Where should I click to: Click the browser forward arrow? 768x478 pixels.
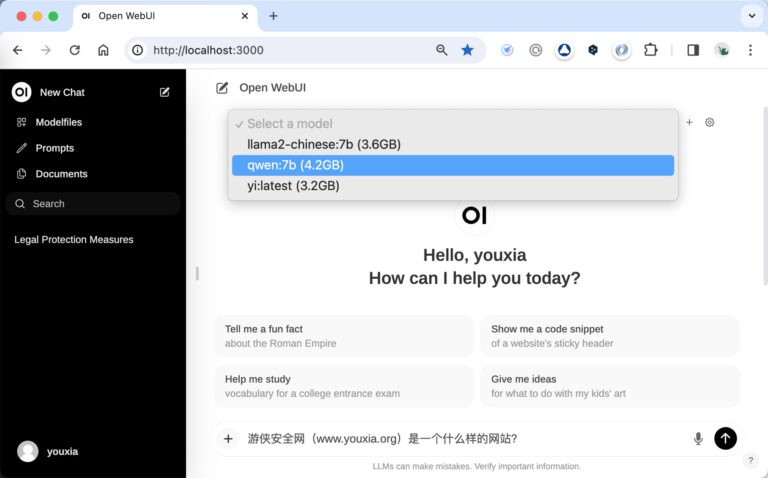click(x=46, y=50)
